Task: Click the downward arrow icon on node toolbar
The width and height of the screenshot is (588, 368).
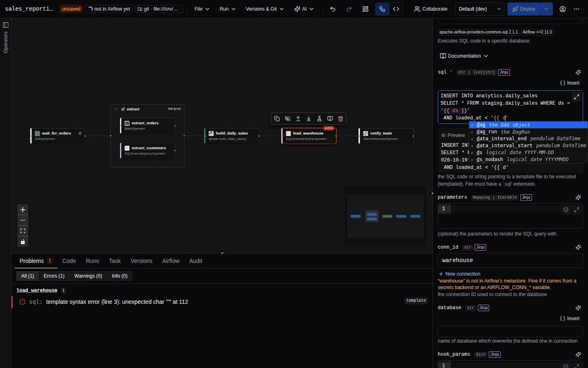Action: 309,119
